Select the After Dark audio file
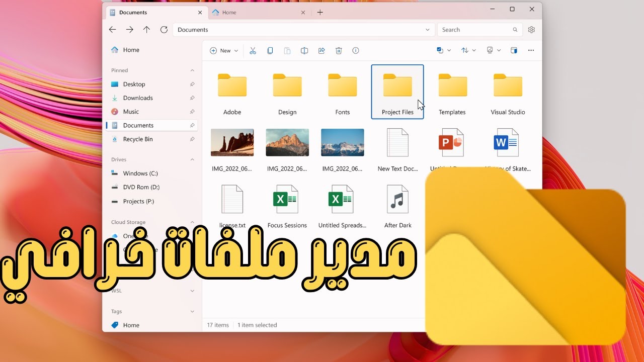 (x=397, y=206)
